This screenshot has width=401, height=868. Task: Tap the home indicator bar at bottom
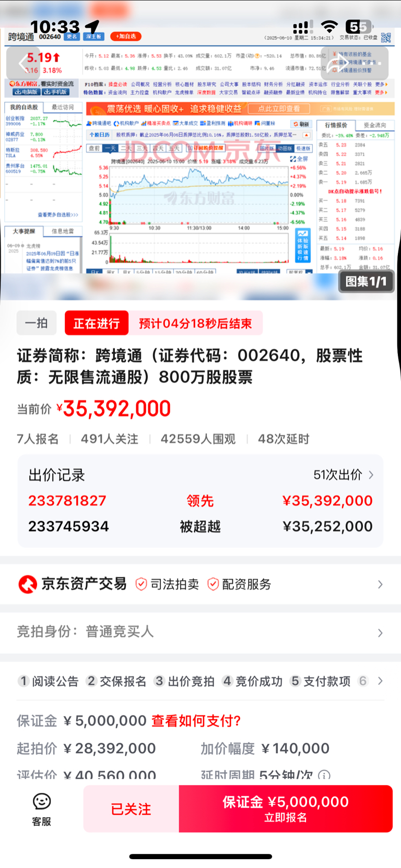[x=200, y=857]
